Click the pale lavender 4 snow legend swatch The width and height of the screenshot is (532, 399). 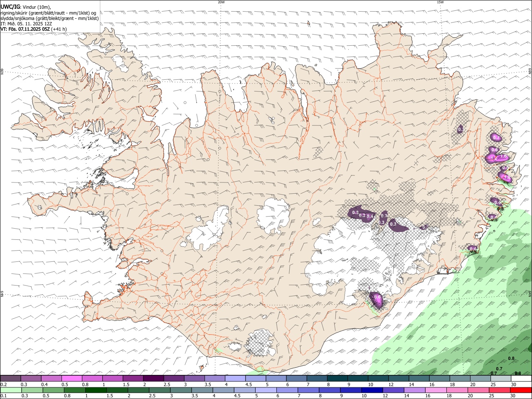235,378
